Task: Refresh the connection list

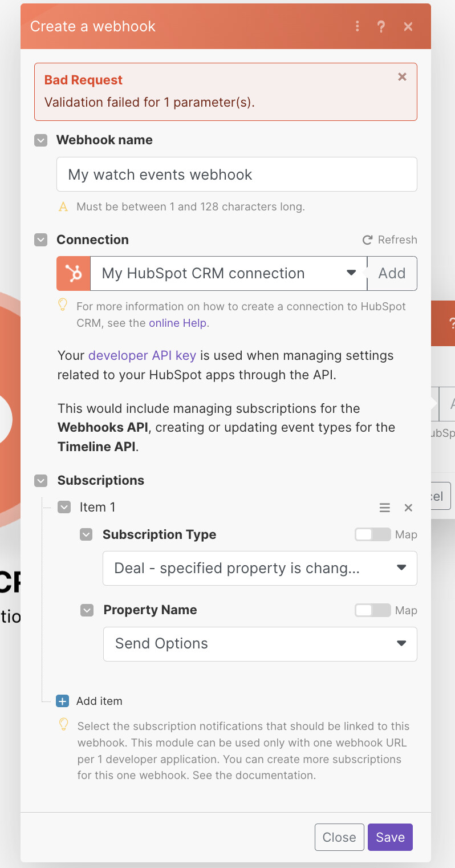Action: [390, 240]
